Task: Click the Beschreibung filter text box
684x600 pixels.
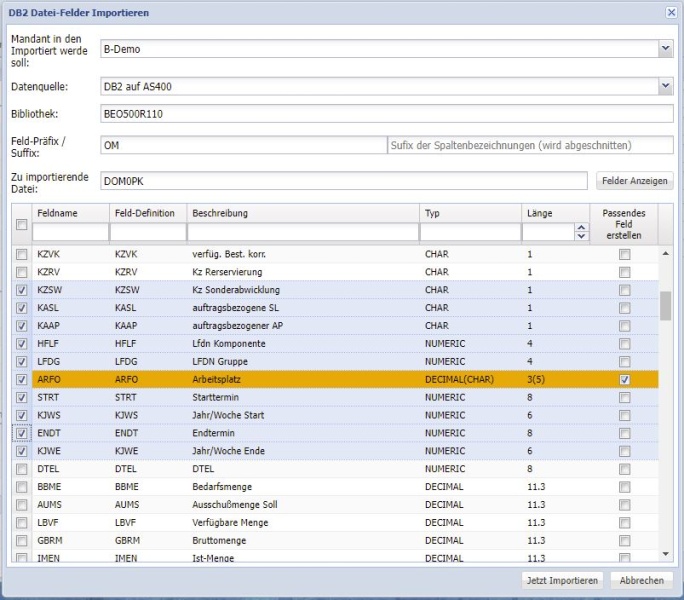Action: (x=303, y=232)
